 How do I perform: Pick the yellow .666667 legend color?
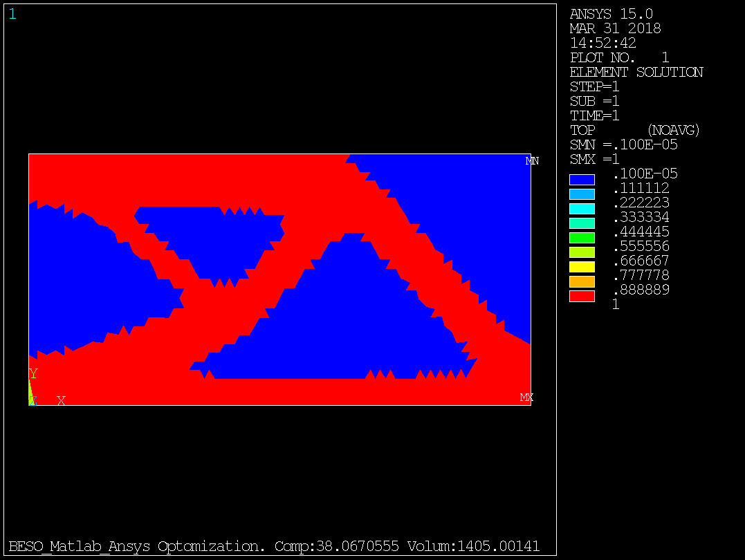coord(582,267)
